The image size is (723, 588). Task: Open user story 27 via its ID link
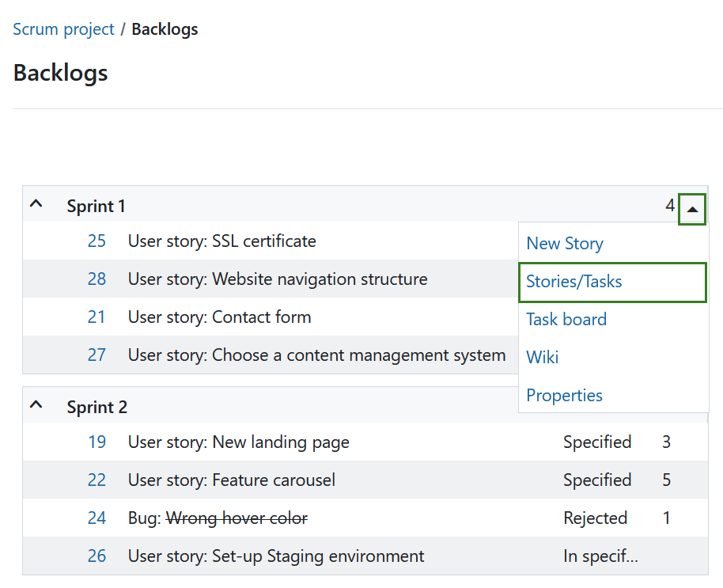(97, 355)
